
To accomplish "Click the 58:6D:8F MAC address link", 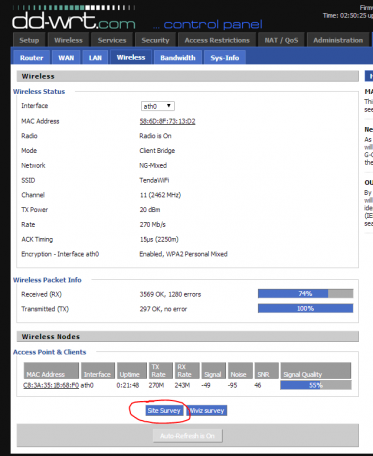I will pos(167,121).
